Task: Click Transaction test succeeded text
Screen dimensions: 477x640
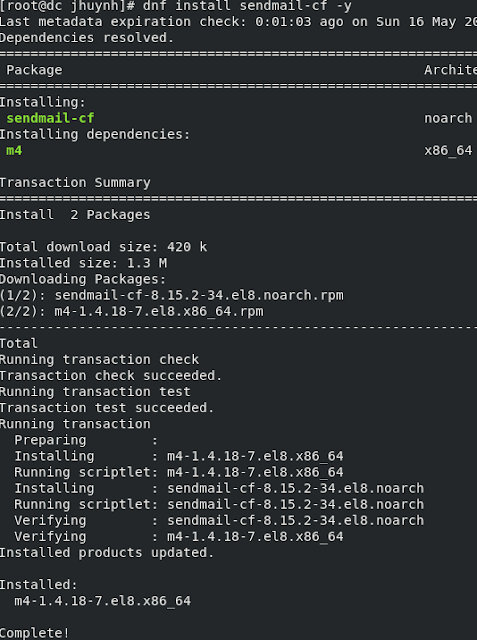Action: click(x=107, y=408)
